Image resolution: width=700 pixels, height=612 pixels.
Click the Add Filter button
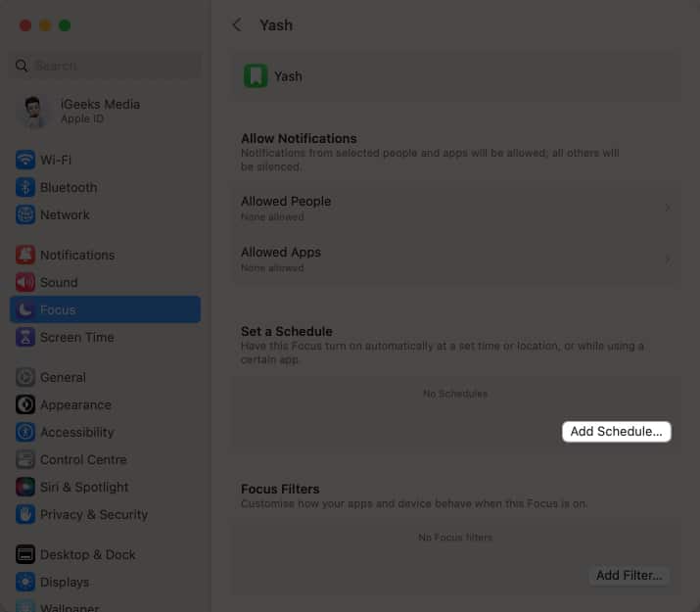click(629, 575)
